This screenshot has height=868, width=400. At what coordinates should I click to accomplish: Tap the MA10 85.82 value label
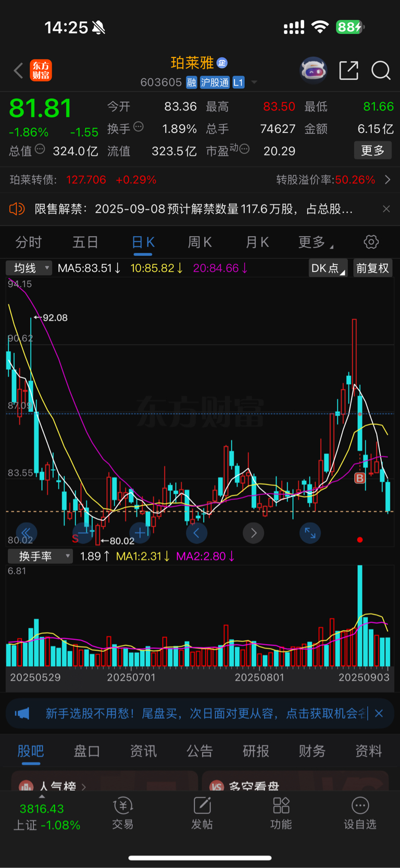click(x=157, y=268)
